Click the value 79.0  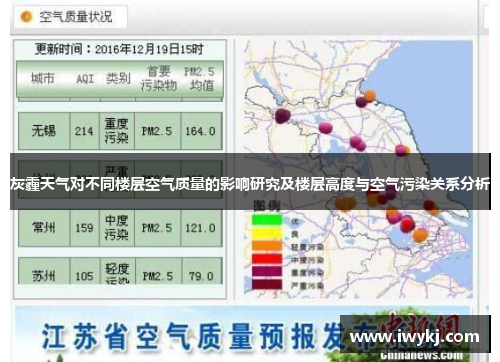[x=201, y=276]
